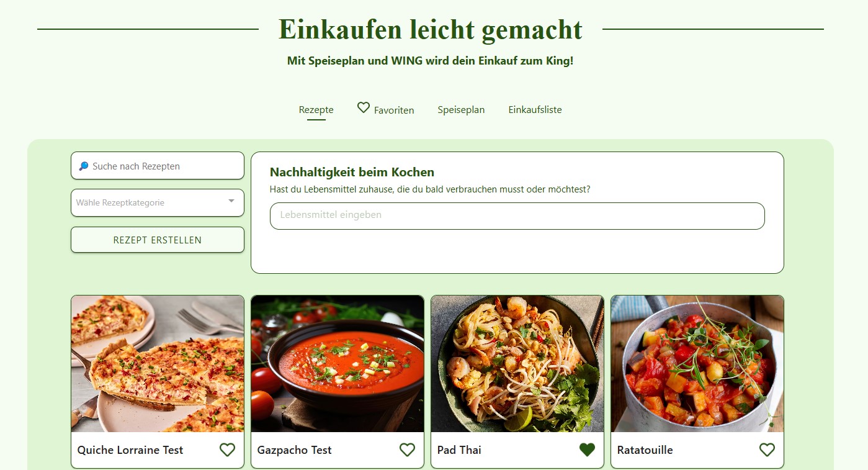This screenshot has width=868, height=470.
Task: Open the Einkaufsliste tab
Action: (535, 110)
